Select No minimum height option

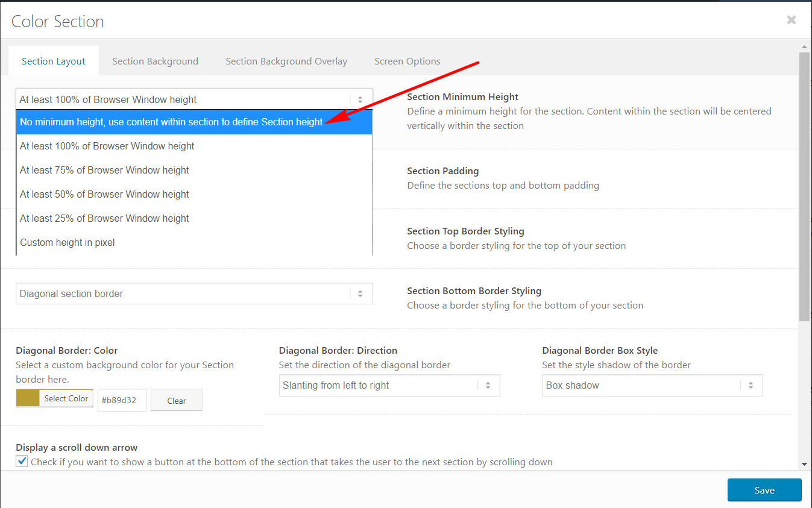click(x=194, y=122)
